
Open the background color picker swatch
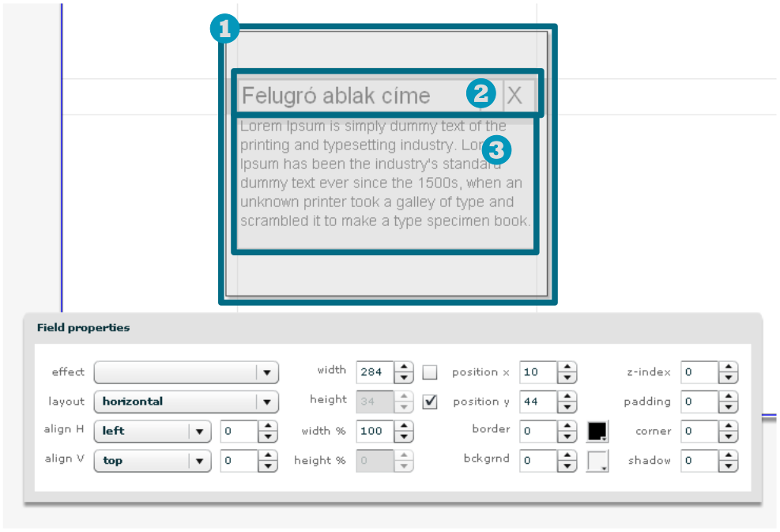[x=597, y=461]
